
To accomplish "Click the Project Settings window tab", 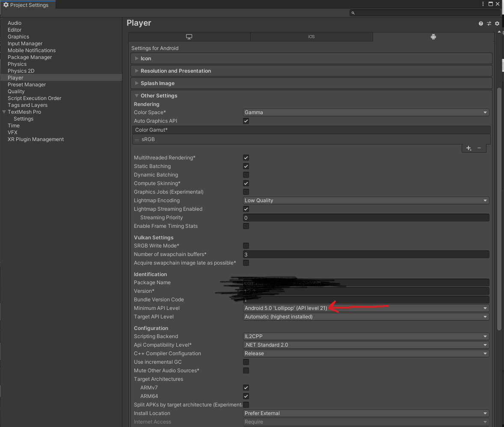I will pos(28,5).
